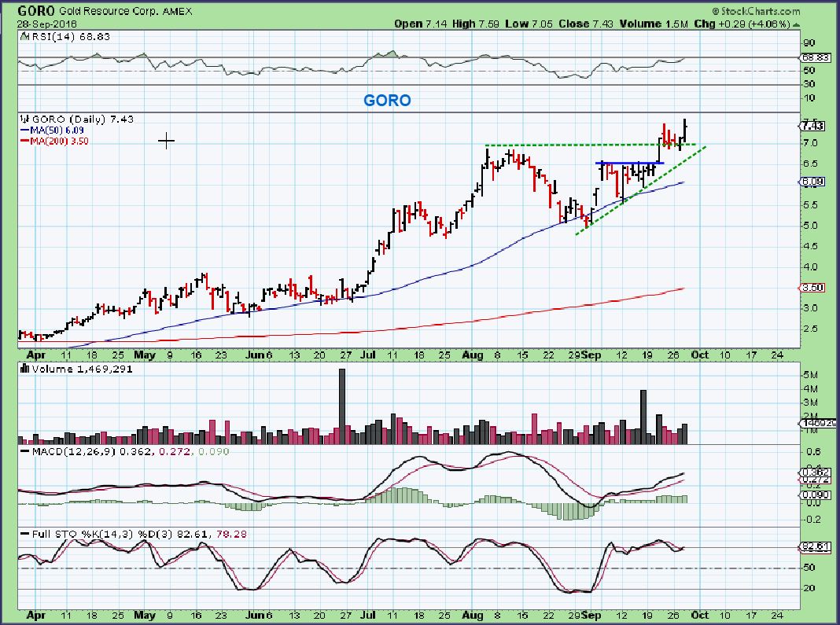This screenshot has height=625, width=840.
Task: Click the crosshair cursor on the price chart
Action: click(x=166, y=141)
